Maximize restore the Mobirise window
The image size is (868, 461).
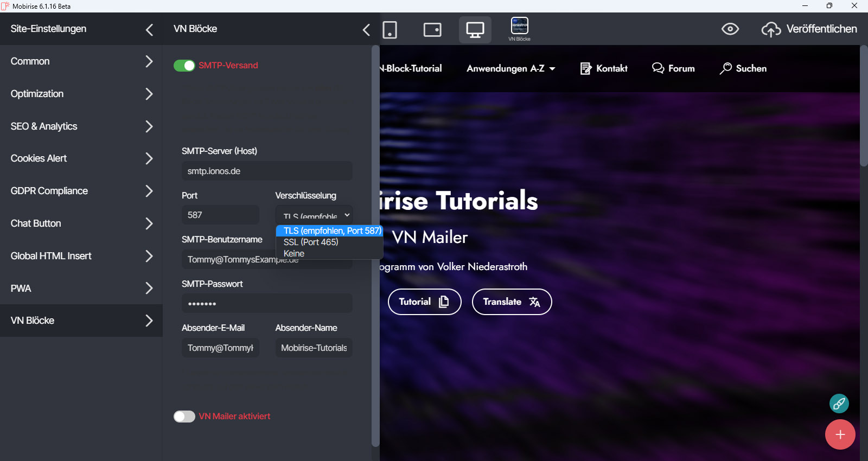point(829,6)
